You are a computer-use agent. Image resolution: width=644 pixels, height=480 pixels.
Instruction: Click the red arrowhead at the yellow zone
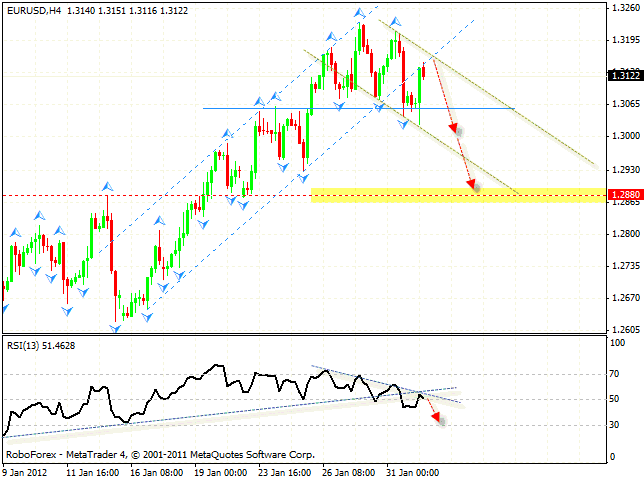[472, 184]
